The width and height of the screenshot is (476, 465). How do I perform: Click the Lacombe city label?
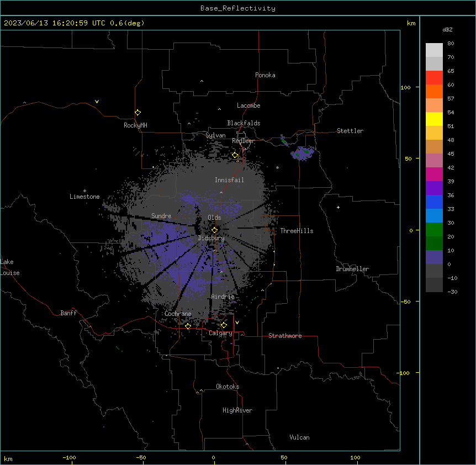(248, 105)
